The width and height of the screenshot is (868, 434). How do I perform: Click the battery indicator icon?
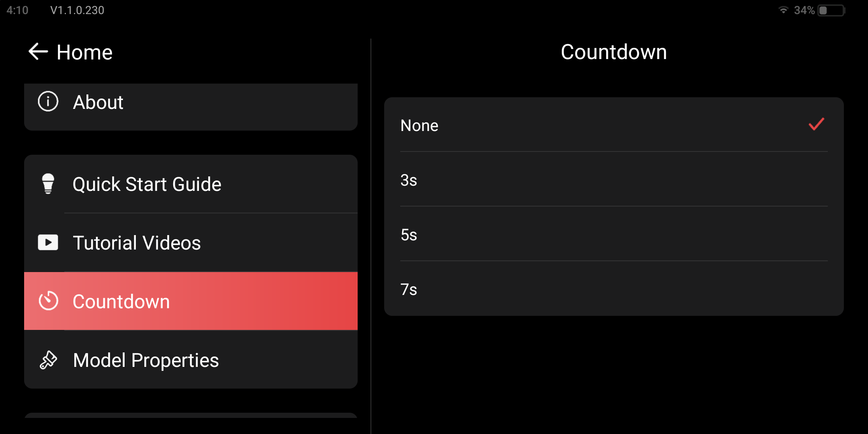click(x=831, y=10)
